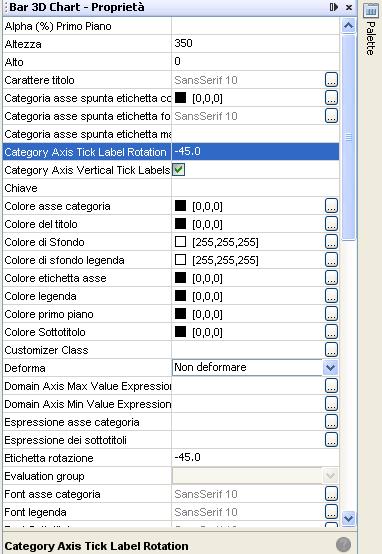Click white swatch of Colore di sfondo legenda
382x554 pixels.
coord(180,260)
